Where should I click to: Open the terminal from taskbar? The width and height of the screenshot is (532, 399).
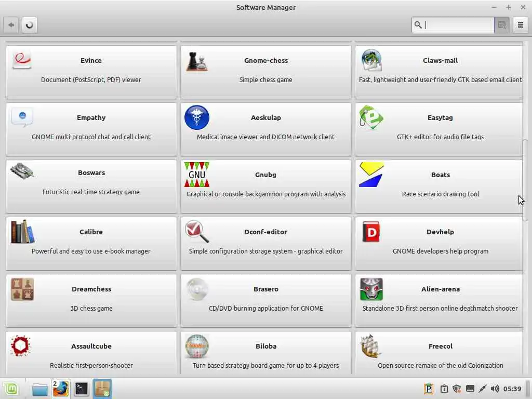point(82,389)
